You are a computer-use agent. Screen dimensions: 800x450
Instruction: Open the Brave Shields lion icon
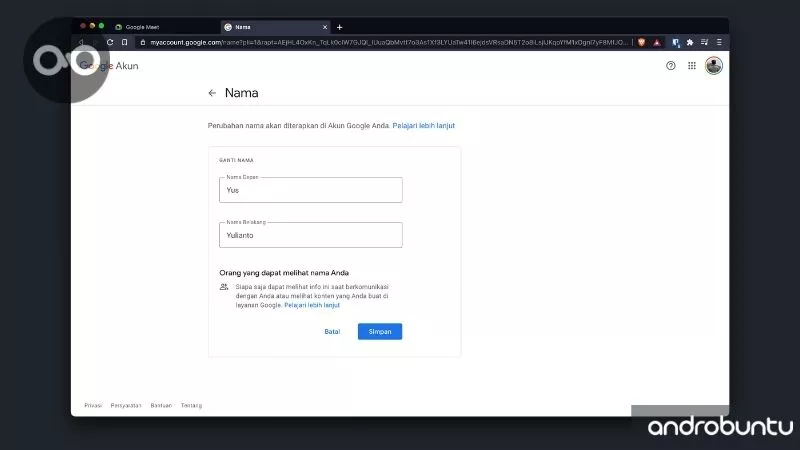(641, 42)
